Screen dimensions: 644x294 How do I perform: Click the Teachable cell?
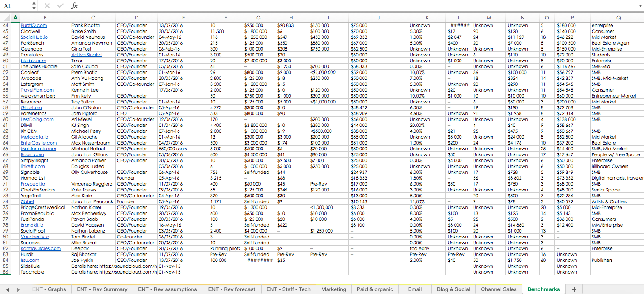(45, 272)
